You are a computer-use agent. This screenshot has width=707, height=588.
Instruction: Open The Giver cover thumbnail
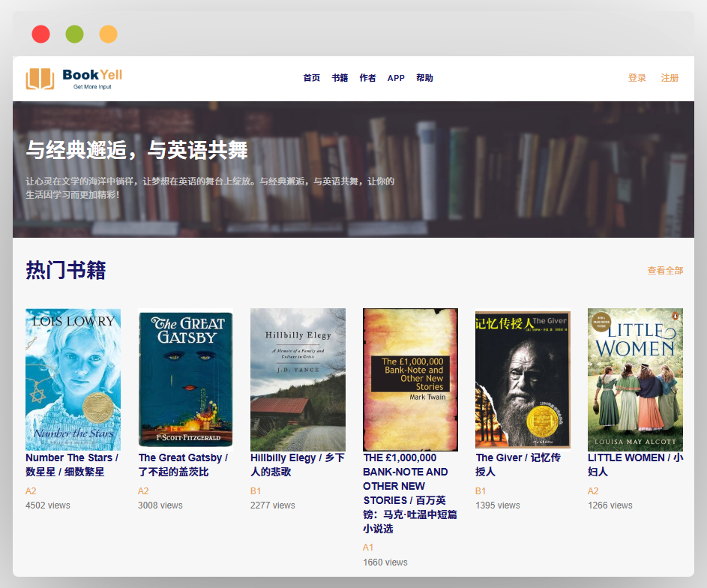point(523,379)
